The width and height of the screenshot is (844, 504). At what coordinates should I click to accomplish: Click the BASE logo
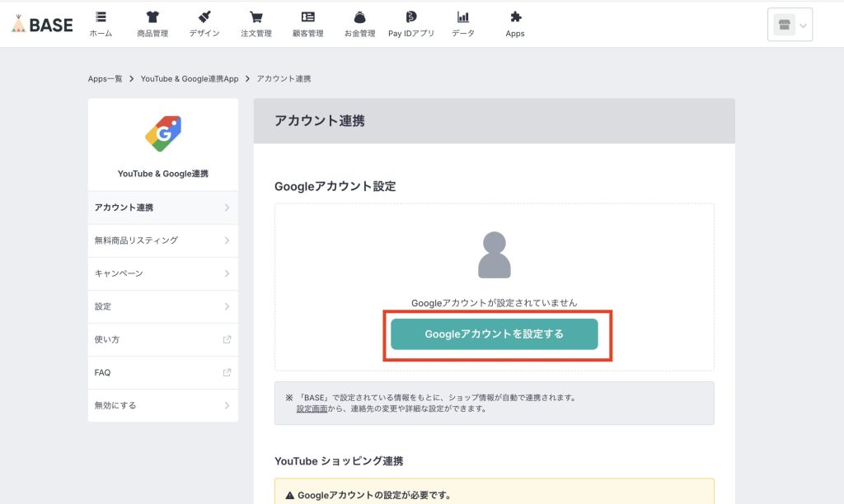(42, 24)
